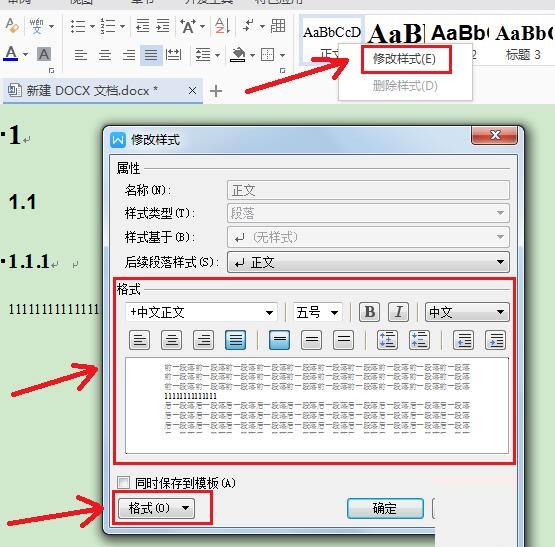Open the phonetic guide wén icon
The width and height of the screenshot is (555, 547).
[x=36, y=26]
